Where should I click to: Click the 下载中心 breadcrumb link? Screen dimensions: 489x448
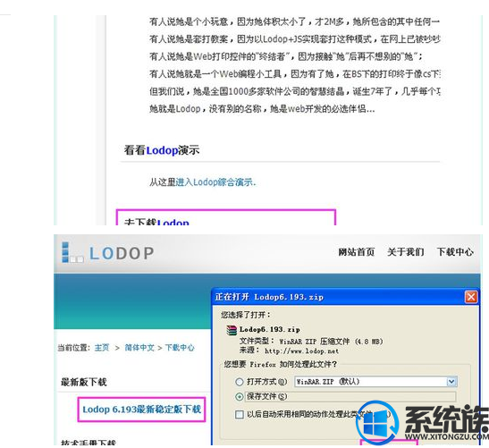[x=180, y=348]
